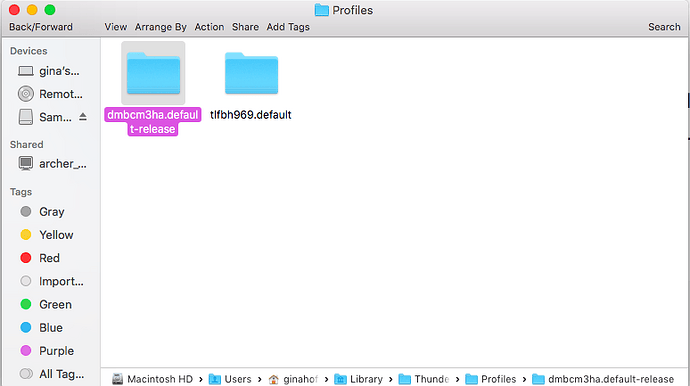Click the Users folder icon in path bar
Image resolution: width=690 pixels, height=386 pixels.
[215, 379]
